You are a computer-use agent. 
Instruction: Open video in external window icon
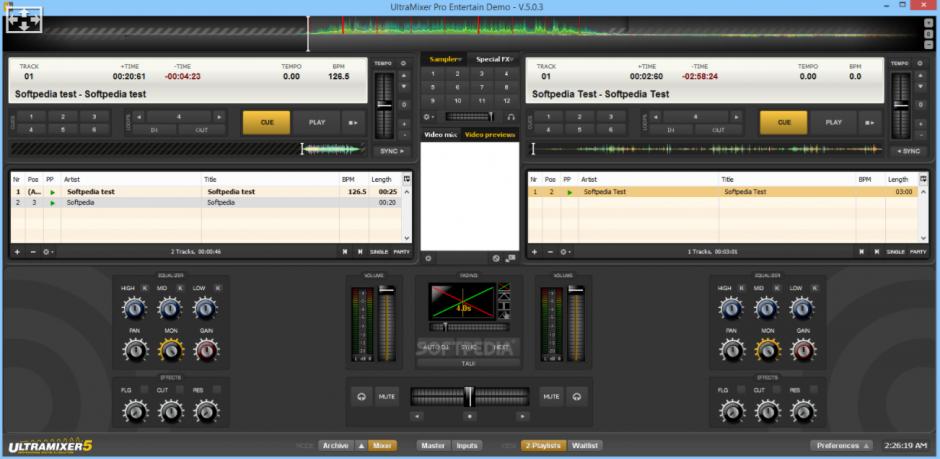510,258
